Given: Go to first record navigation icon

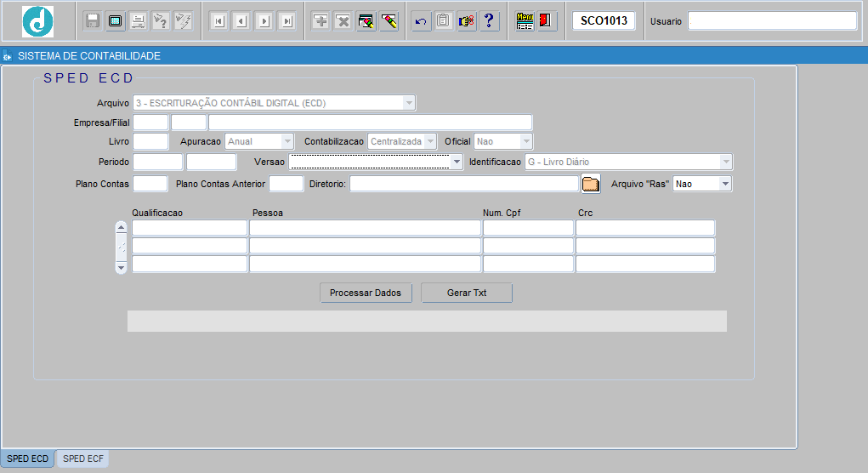Looking at the screenshot, I should coord(218,21).
